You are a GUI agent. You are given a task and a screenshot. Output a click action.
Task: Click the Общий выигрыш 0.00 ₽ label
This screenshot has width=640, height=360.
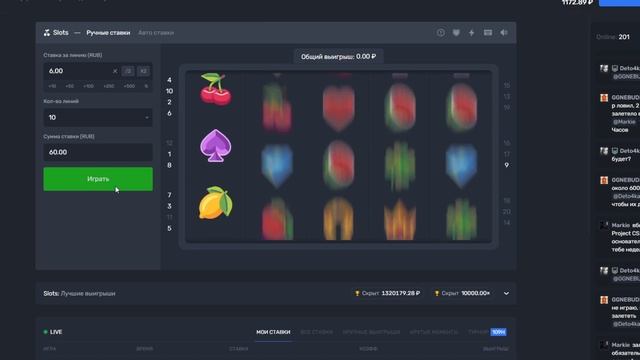338,57
